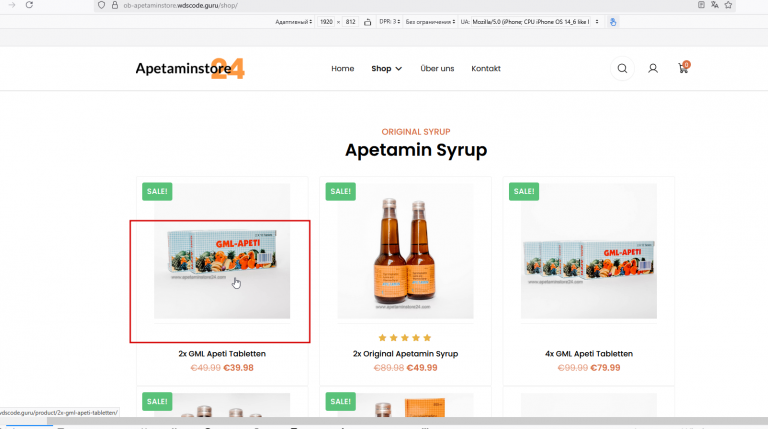Click the 2x GML Apeti Tabletten title
The width and height of the screenshot is (768, 429).
222,354
